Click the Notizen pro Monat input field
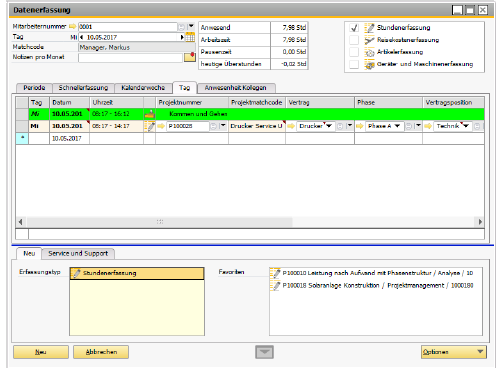Screen dimensions: 502x368 (x=130, y=57)
